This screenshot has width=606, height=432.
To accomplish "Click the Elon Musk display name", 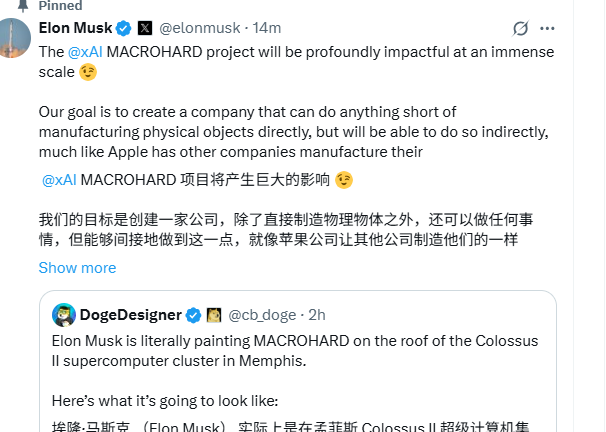I will pos(75,28).
